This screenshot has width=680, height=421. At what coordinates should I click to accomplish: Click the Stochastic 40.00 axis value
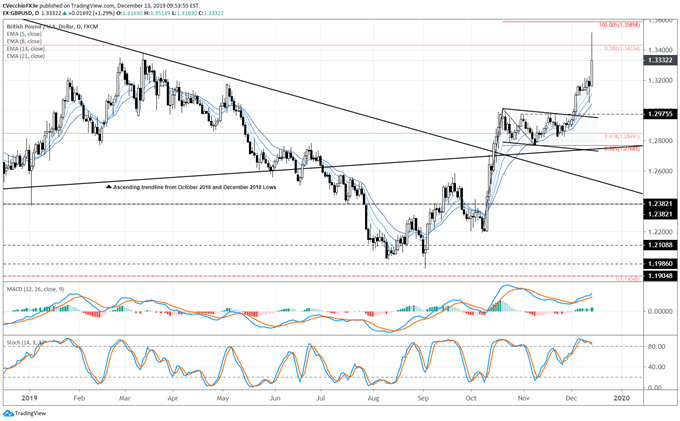click(657, 367)
